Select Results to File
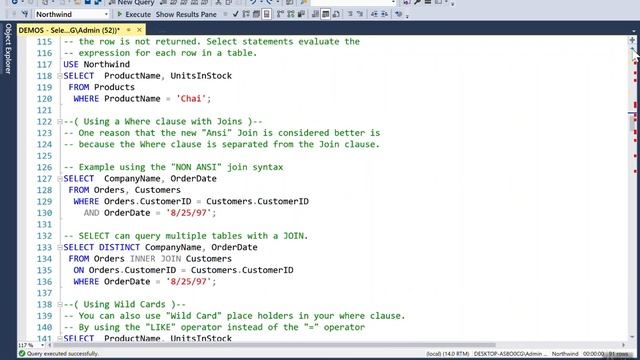 click(336, 14)
